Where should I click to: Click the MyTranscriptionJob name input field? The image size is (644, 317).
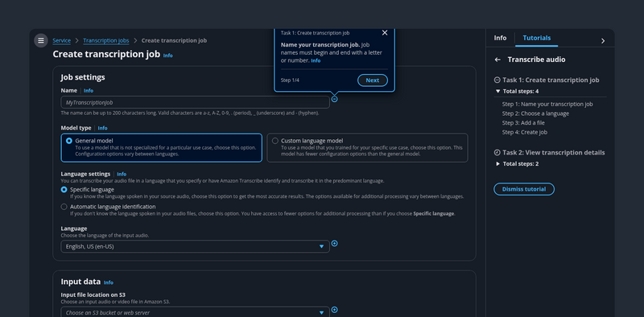(195, 102)
